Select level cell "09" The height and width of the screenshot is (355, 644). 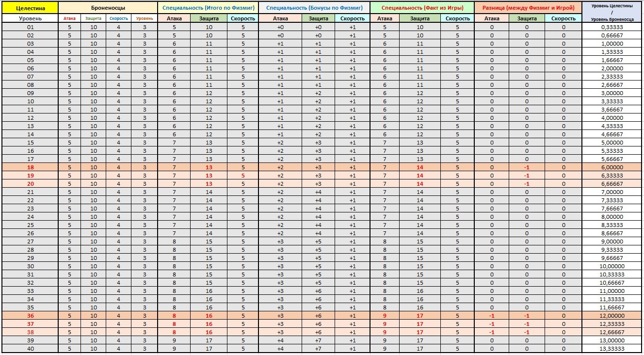click(30, 93)
